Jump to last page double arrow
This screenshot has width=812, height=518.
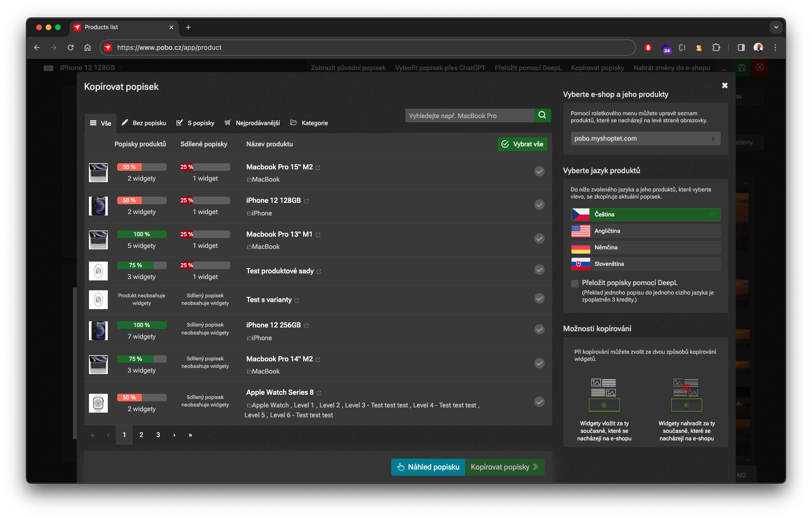tap(190, 435)
